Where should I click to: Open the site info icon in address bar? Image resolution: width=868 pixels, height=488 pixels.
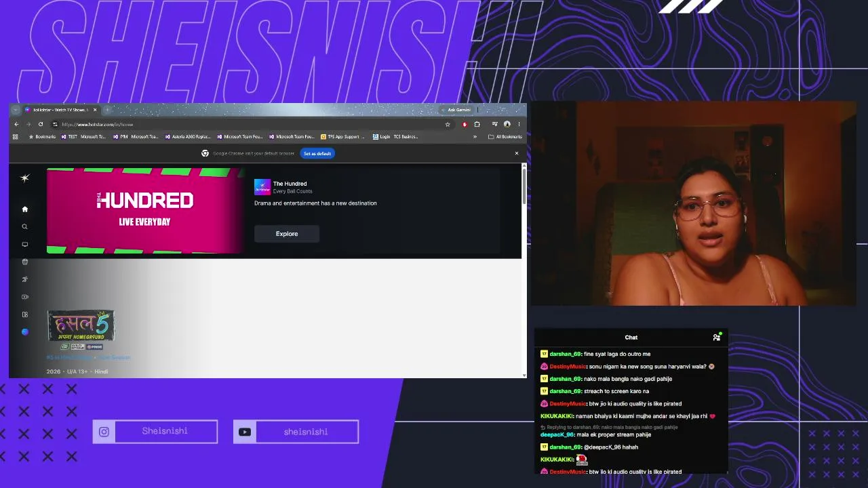click(55, 125)
